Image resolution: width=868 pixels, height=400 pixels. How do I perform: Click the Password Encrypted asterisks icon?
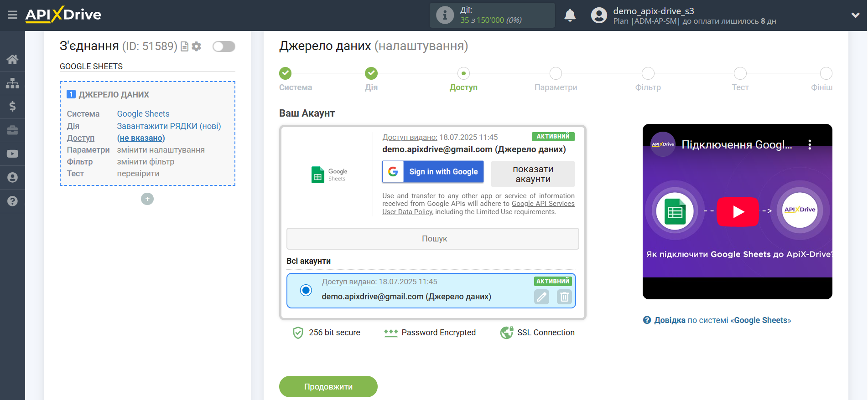(391, 333)
